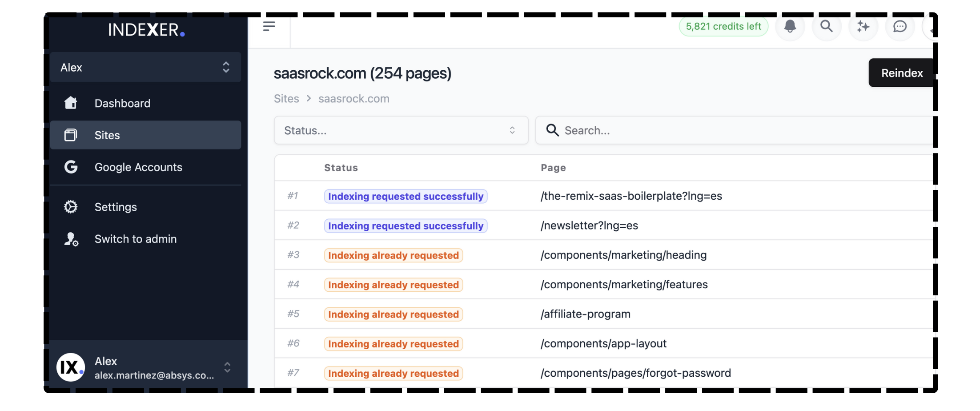The width and height of the screenshot is (980, 411).
Task: Follow the Sites breadcrumb link
Action: coord(286,98)
